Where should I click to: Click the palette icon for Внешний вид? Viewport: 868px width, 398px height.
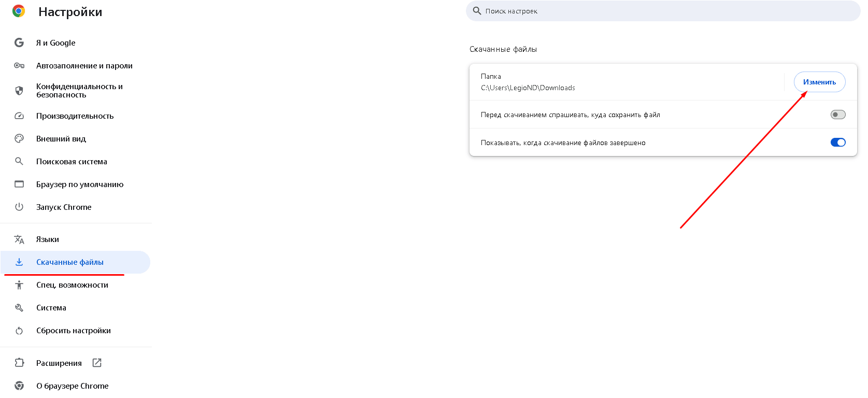click(x=19, y=139)
